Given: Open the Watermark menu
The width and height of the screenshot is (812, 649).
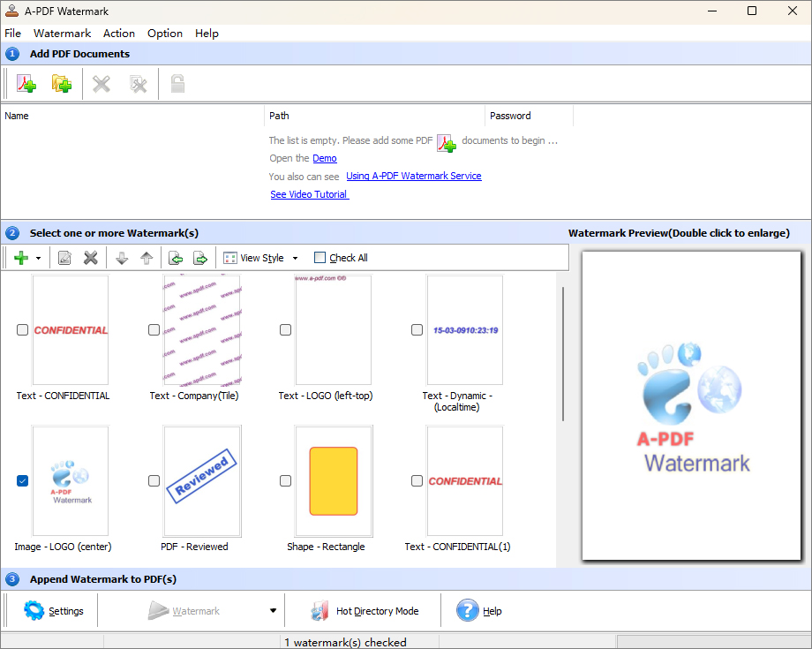Looking at the screenshot, I should coord(62,34).
